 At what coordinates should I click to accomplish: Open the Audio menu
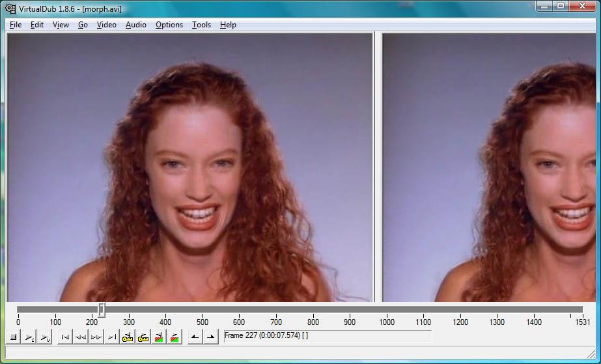(x=135, y=25)
